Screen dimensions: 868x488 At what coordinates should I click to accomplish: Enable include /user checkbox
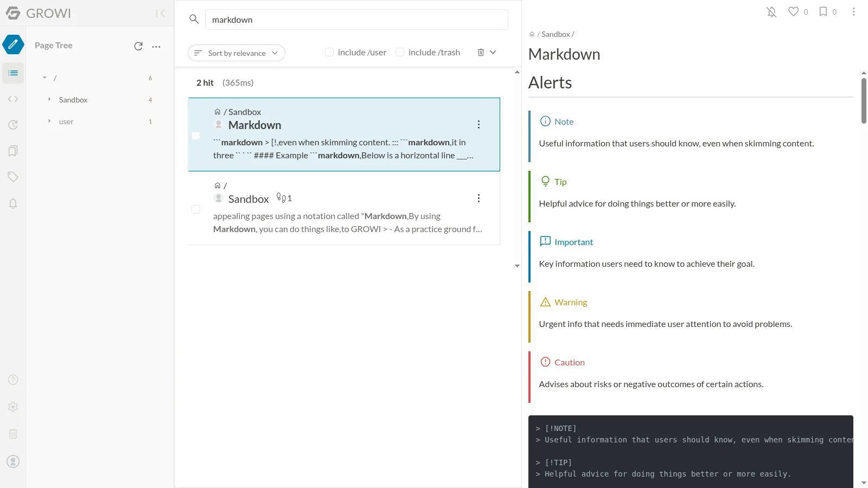point(329,52)
